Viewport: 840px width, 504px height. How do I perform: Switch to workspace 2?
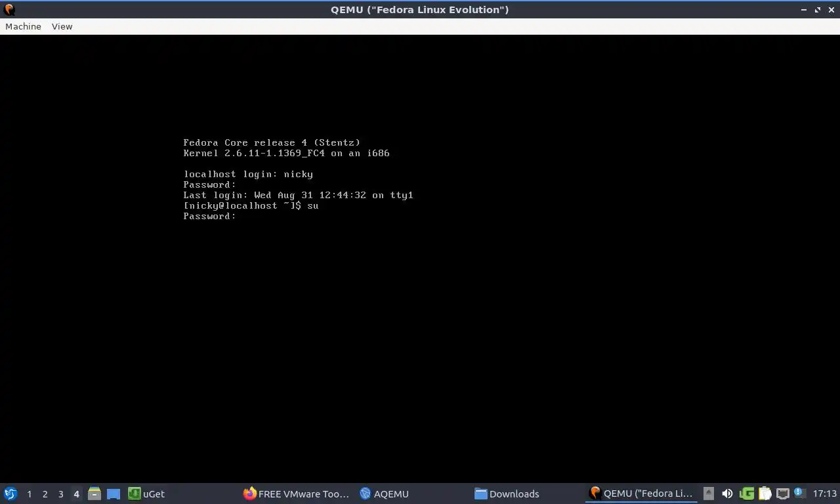coord(45,494)
